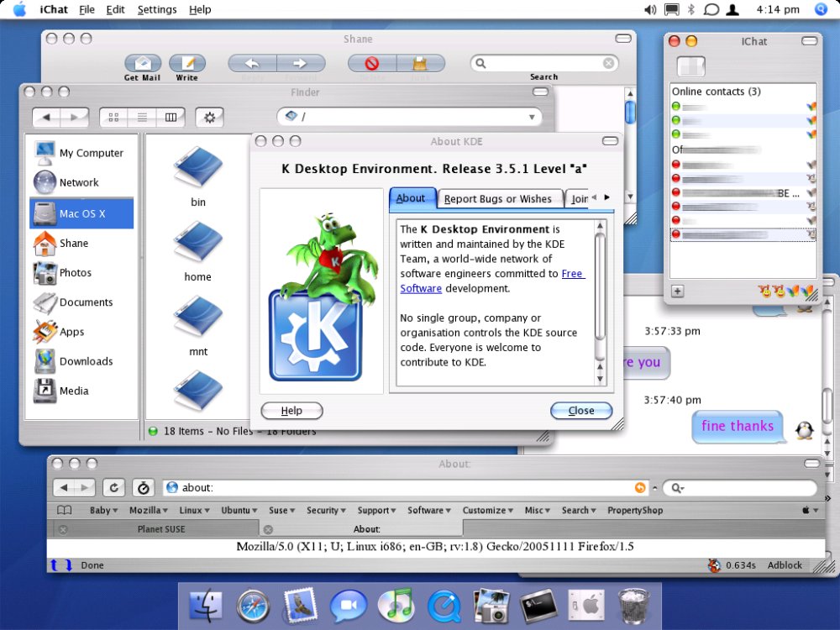Image resolution: width=840 pixels, height=630 pixels.
Task: Open Safari compass icon in the dock
Action: [254, 606]
